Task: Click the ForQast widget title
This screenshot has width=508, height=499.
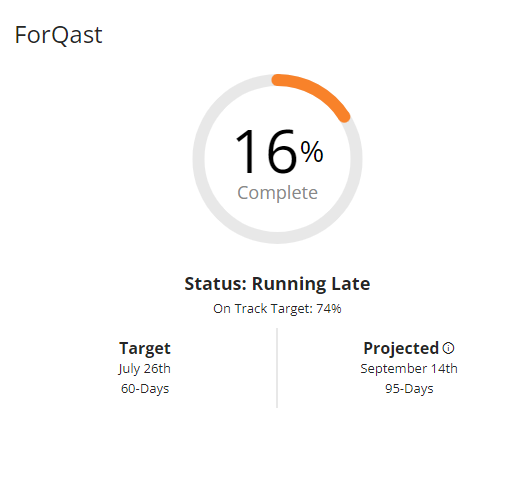Action: (58, 35)
